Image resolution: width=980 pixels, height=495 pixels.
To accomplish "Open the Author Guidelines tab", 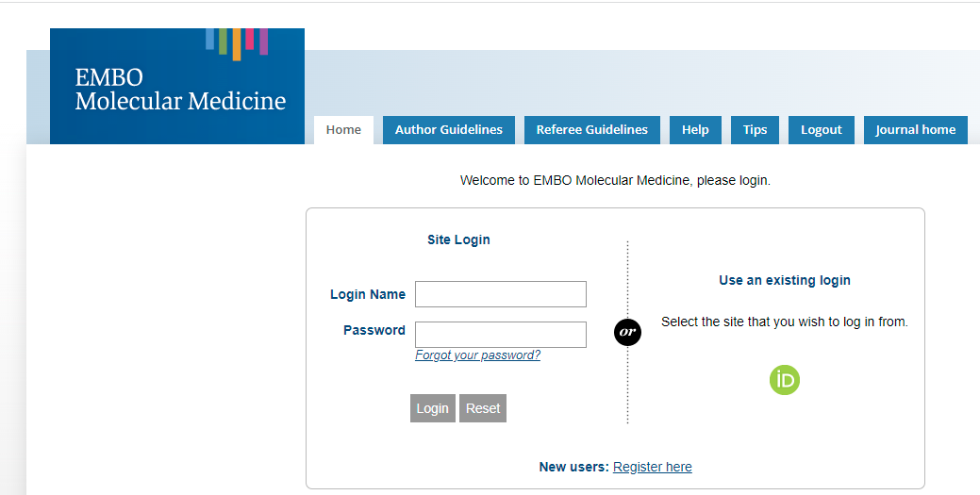I will (448, 130).
